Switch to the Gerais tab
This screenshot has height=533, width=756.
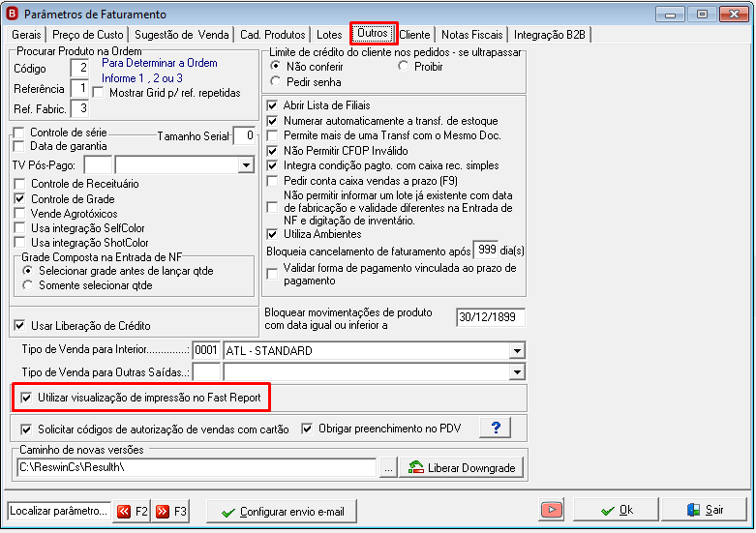pyautogui.click(x=26, y=35)
